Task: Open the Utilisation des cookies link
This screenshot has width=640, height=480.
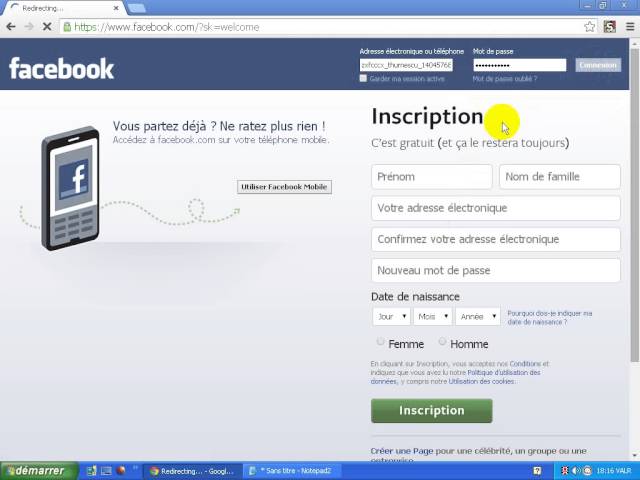Action: [x=482, y=382]
